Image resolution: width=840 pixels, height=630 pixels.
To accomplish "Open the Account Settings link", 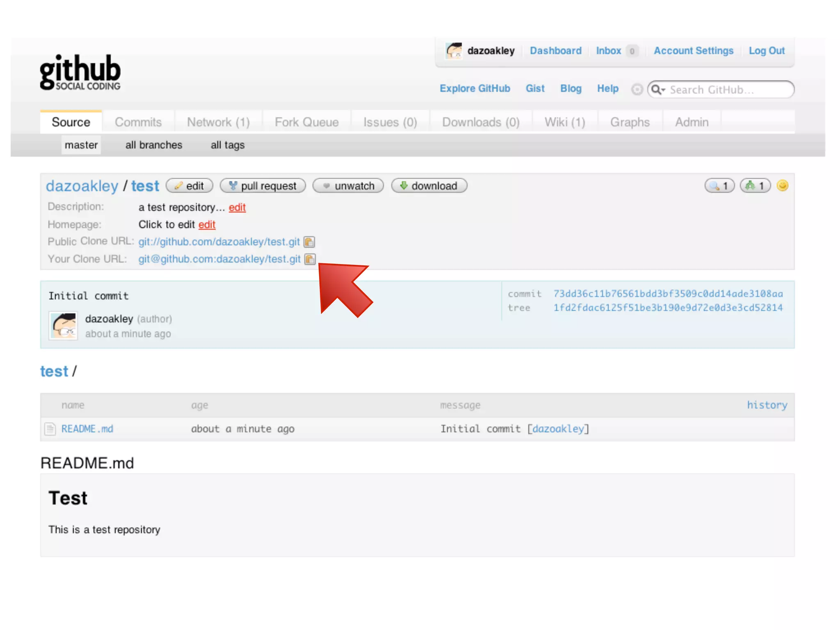I will pos(693,51).
